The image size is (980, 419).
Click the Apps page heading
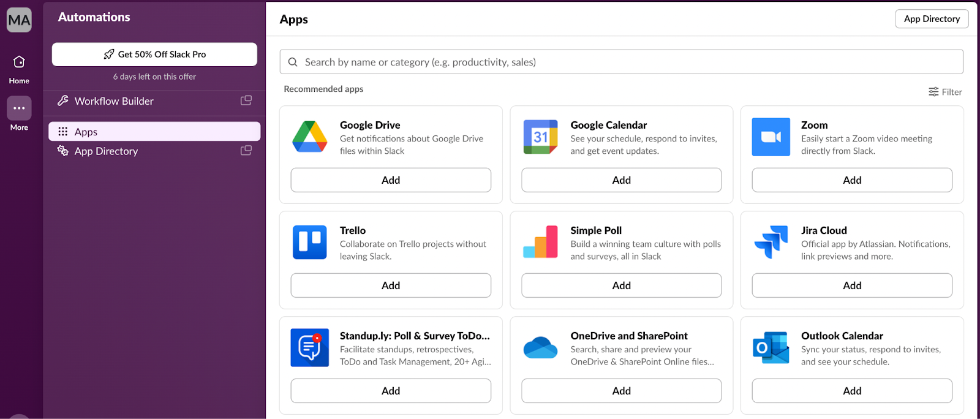point(293,20)
